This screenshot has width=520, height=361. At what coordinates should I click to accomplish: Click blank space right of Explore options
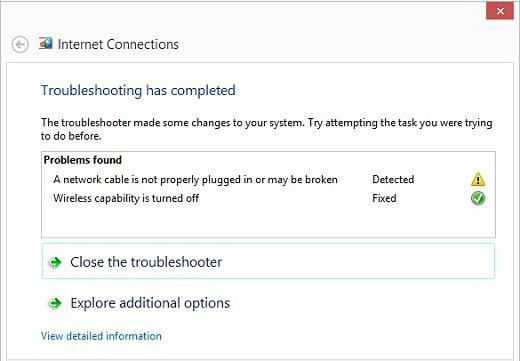(x=363, y=303)
